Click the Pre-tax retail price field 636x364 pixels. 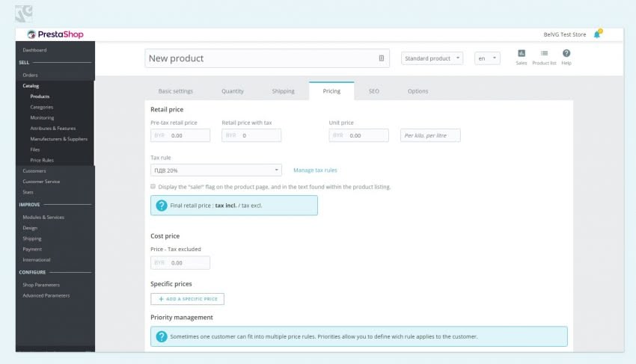click(x=180, y=135)
